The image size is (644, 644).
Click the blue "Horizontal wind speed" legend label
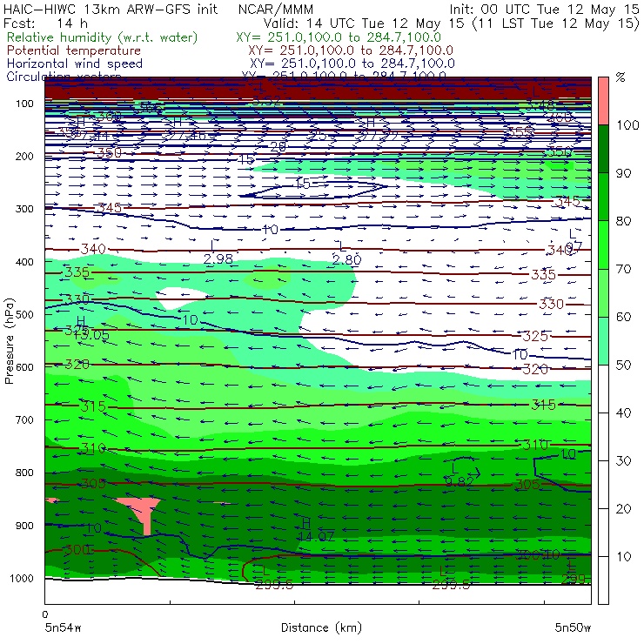coord(75,64)
